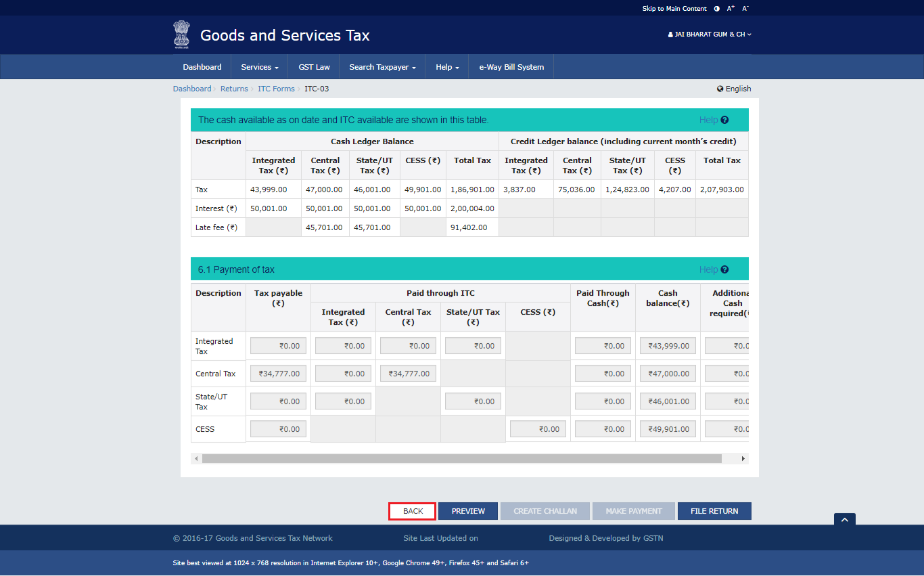Image resolution: width=924 pixels, height=576 pixels.
Task: Click cell 1,86,901.00 cash total tax
Action: point(472,190)
